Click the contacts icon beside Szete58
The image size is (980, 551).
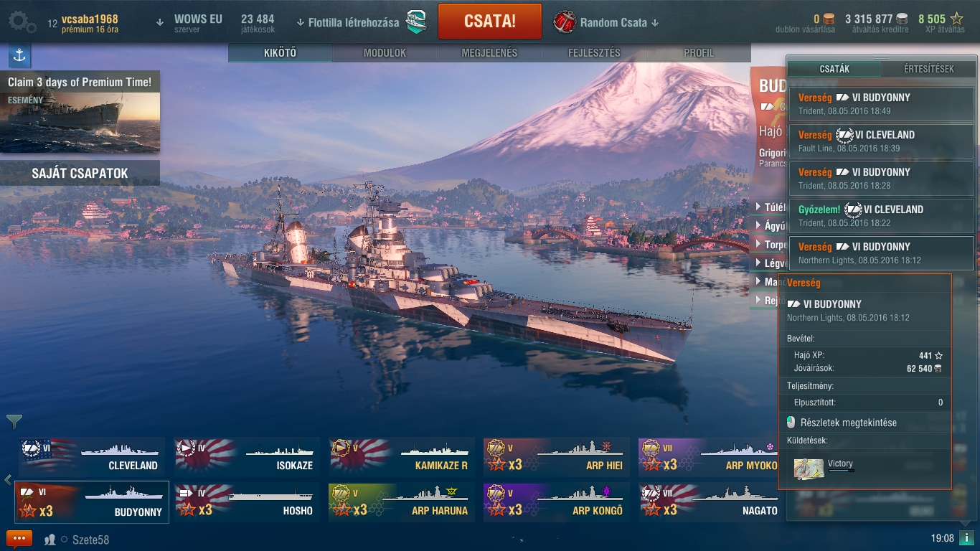(x=50, y=540)
